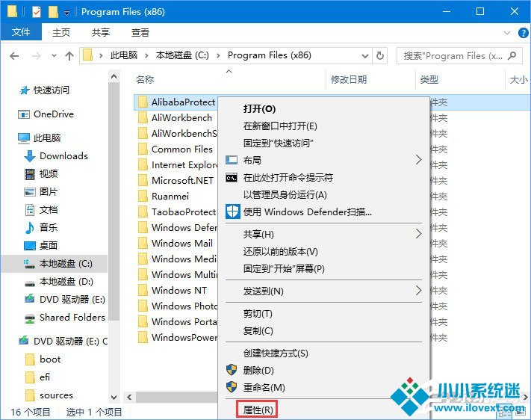Select the Common Files folder
The height and width of the screenshot is (420, 531).
(181, 149)
